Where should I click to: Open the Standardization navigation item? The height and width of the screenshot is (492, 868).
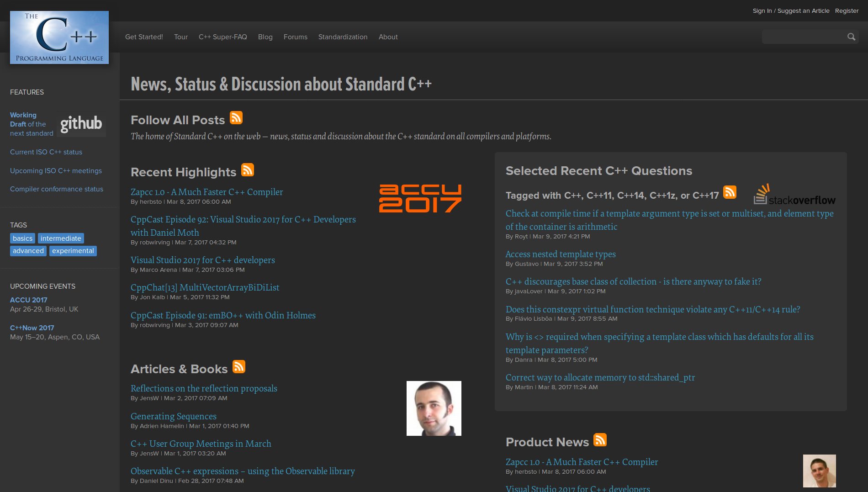[x=343, y=37]
